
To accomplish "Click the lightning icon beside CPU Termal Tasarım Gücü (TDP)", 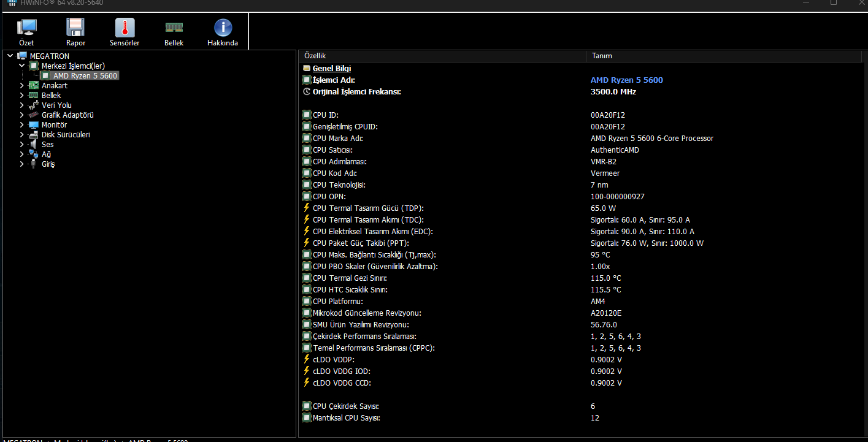I will (307, 208).
